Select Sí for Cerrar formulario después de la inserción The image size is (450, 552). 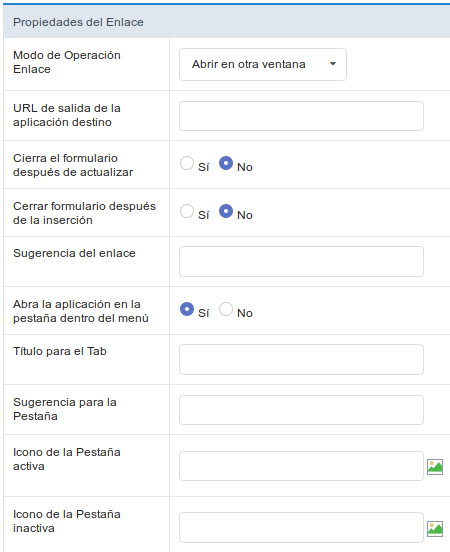[187, 211]
